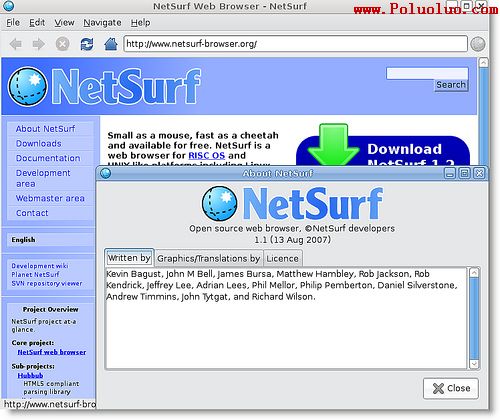Click the globe icon in About NetSurf title bar

coord(106,173)
